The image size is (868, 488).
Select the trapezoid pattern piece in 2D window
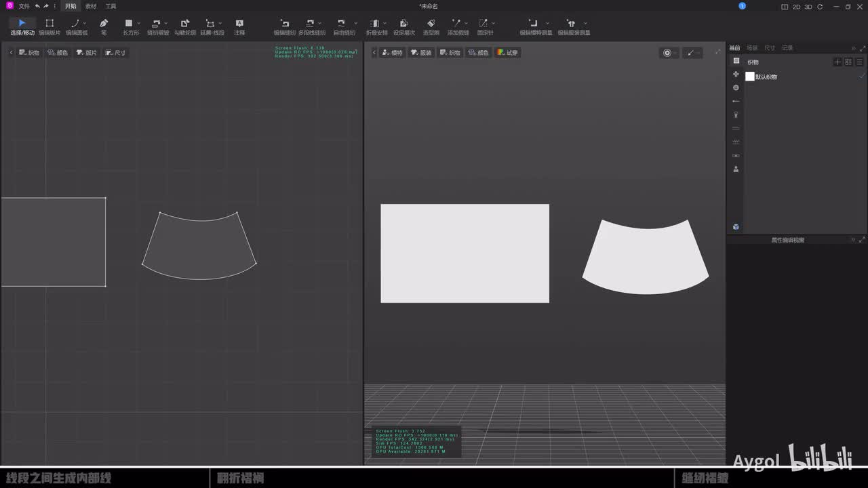[x=199, y=245]
